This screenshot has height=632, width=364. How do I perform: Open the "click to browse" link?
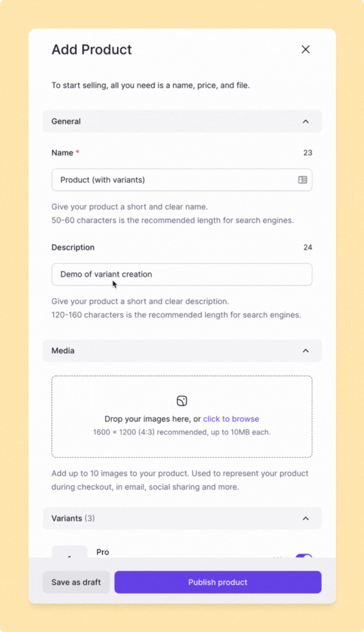[231, 419]
